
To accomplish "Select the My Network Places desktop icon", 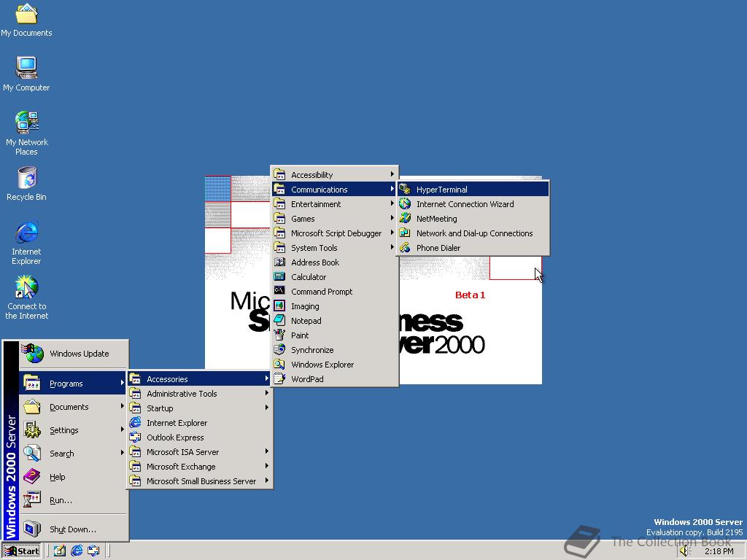I will click(26, 133).
